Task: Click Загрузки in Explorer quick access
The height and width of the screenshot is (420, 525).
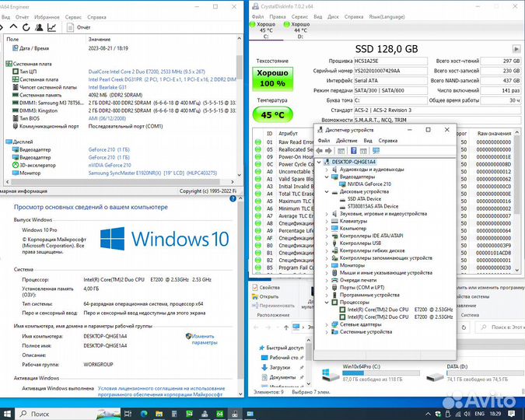Action: coord(279,367)
